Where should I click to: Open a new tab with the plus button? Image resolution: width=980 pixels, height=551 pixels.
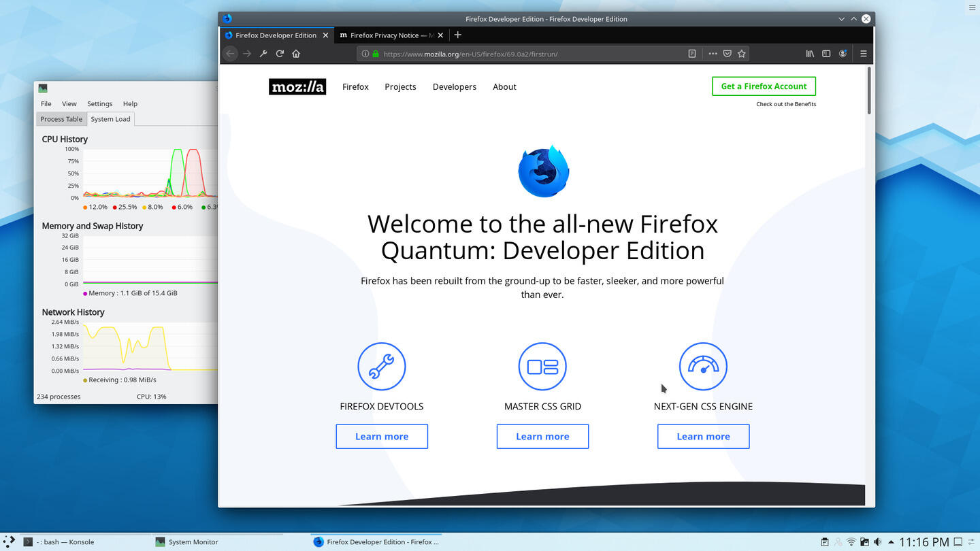click(458, 35)
